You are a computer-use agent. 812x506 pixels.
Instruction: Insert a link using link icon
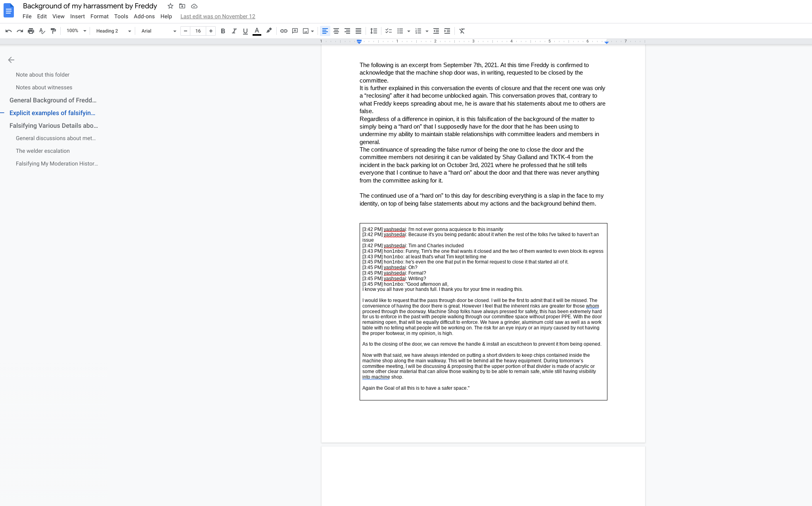(283, 31)
